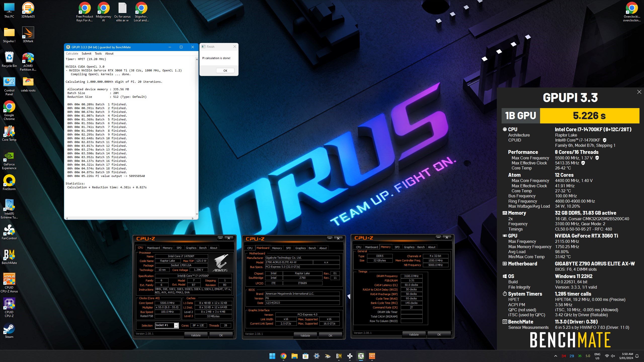Open the 3DMark desktop shortcut

[28, 35]
